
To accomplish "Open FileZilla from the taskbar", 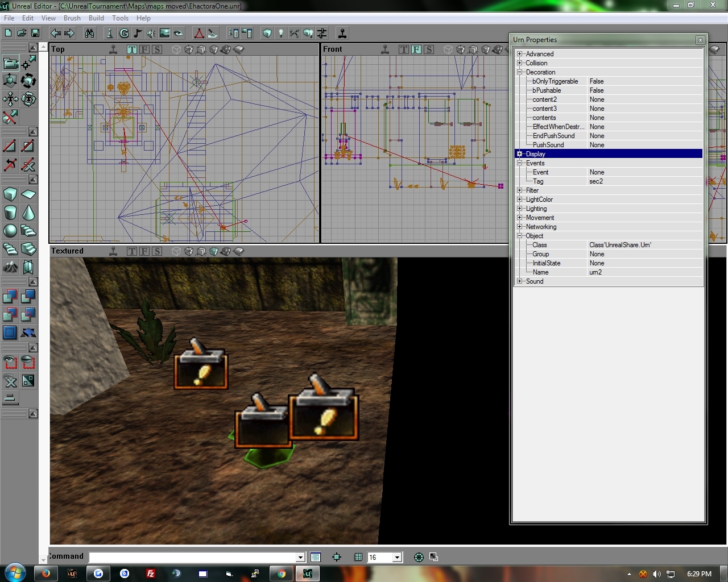I will [150, 573].
